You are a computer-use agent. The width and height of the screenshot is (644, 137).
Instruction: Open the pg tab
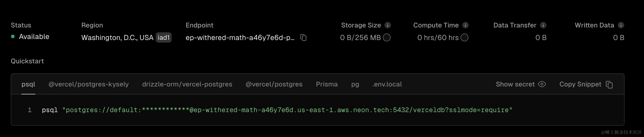coord(355,84)
